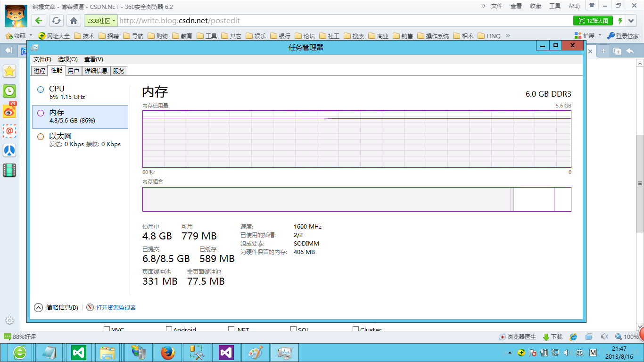Check the SQL checkbox on blog page

pyautogui.click(x=293, y=329)
